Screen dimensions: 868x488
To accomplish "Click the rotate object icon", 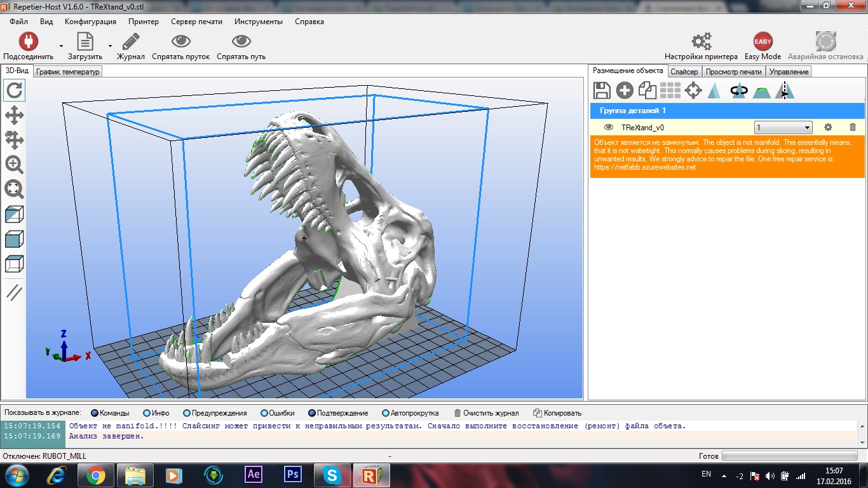I will click(x=738, y=91).
